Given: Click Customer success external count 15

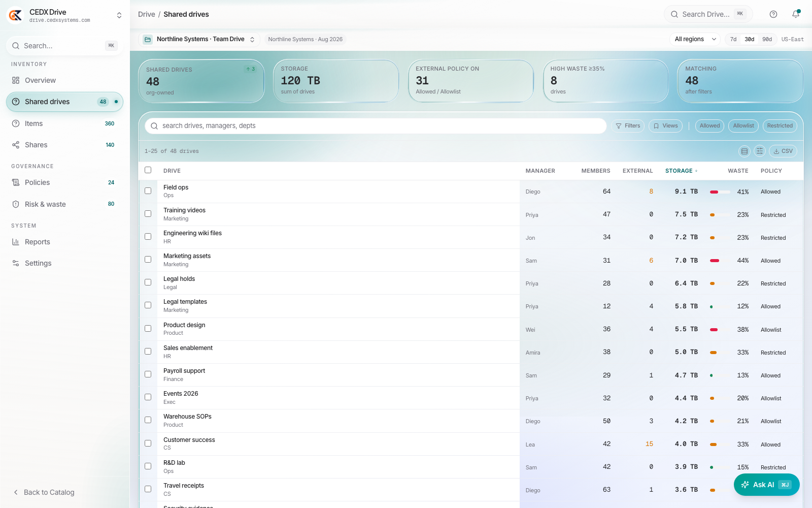Looking at the screenshot, I should (x=649, y=444).
